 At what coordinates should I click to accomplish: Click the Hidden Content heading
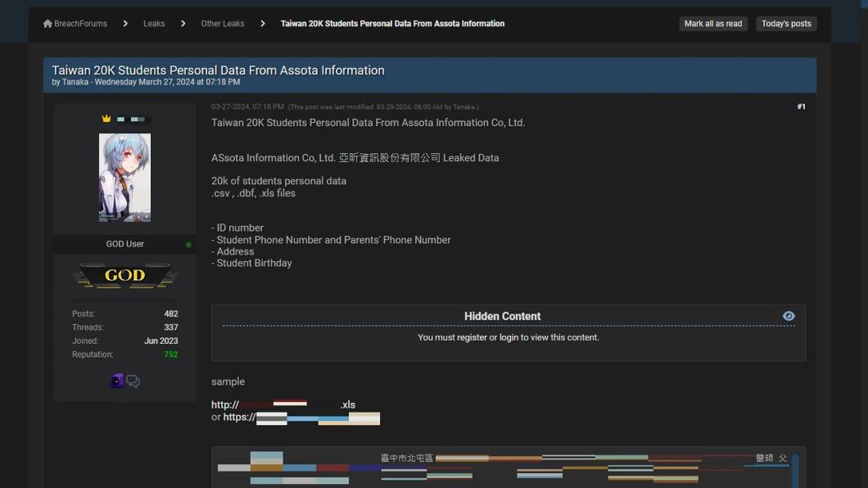tap(502, 317)
